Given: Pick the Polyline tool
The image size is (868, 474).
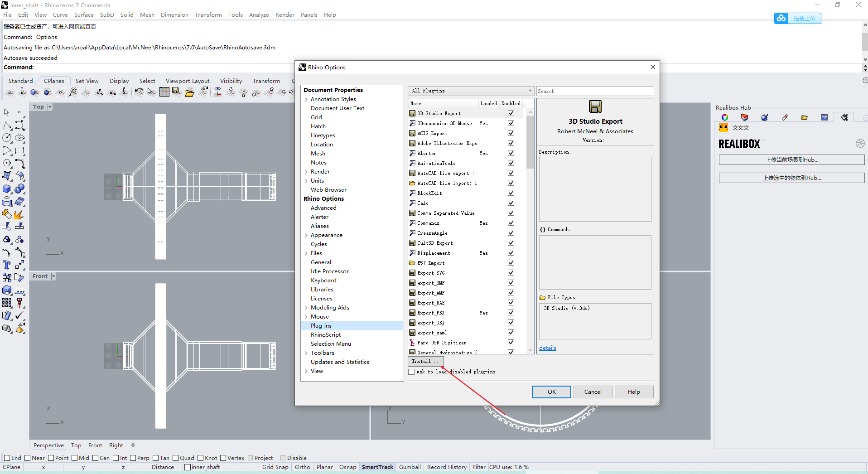Looking at the screenshot, I should (x=7, y=126).
